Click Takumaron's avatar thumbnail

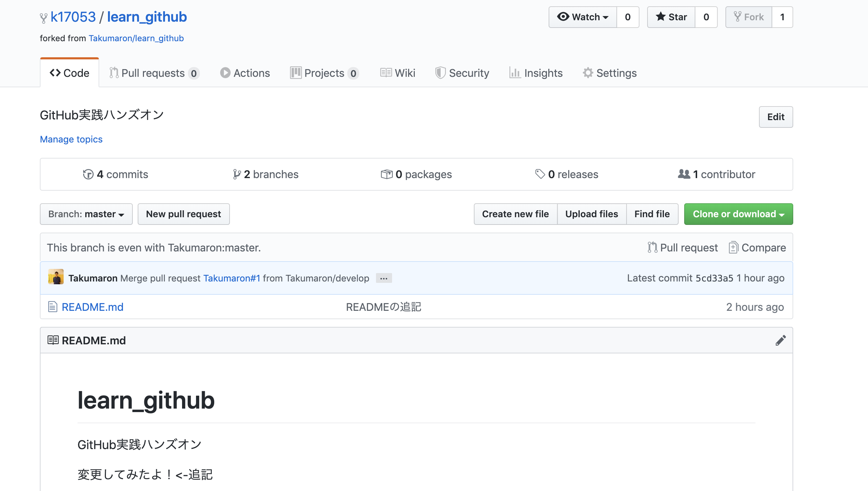pyautogui.click(x=56, y=277)
